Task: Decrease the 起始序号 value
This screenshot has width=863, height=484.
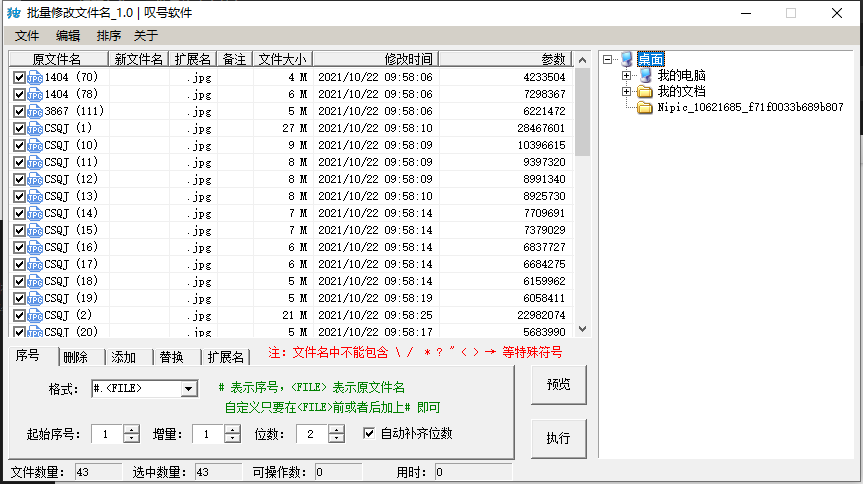Action: tap(131, 438)
